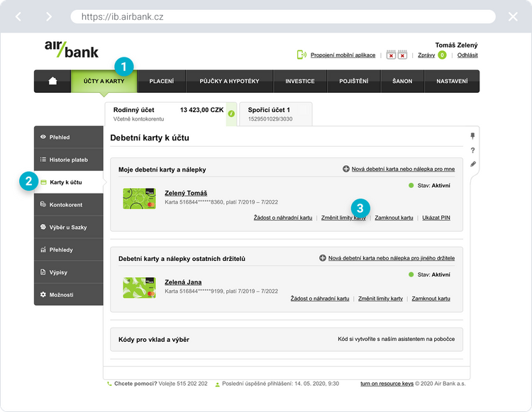
Task: Click the green info icon on Rodinný účet
Action: [231, 113]
